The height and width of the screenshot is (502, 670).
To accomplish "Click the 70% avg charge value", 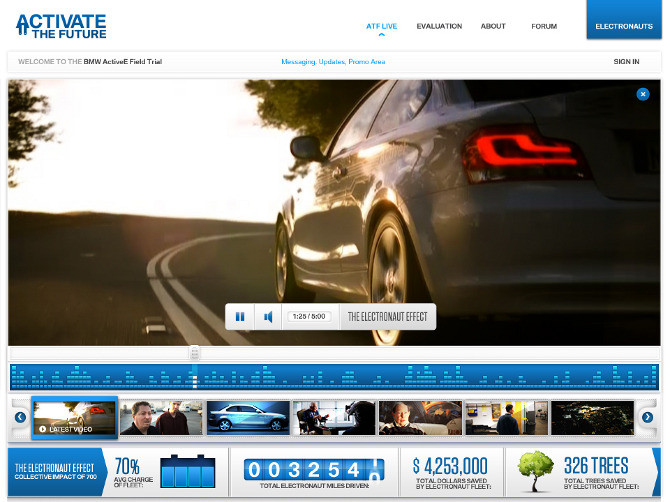I will (x=127, y=466).
